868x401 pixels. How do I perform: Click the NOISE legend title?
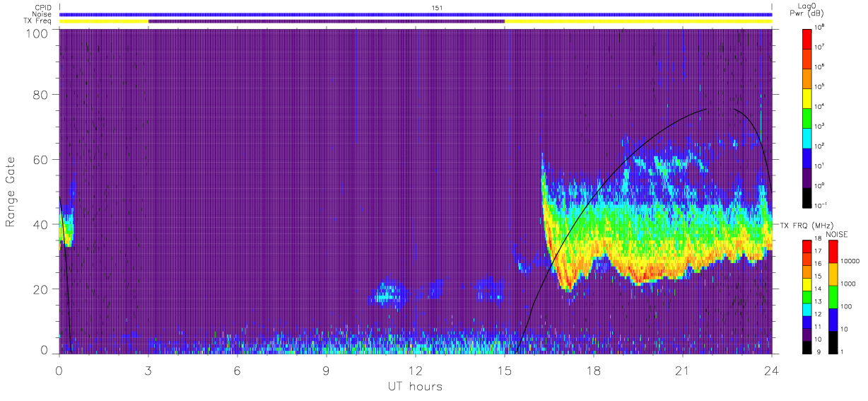(836, 233)
